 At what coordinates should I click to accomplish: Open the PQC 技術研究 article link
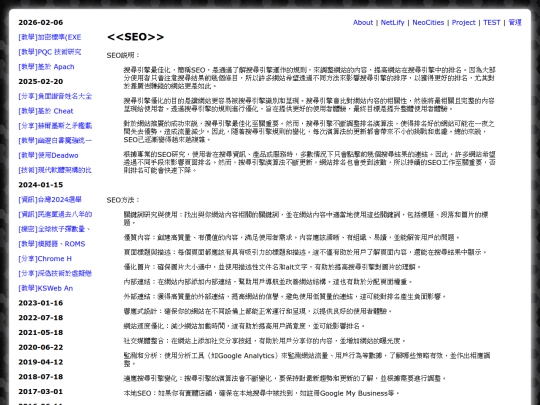coord(50,52)
